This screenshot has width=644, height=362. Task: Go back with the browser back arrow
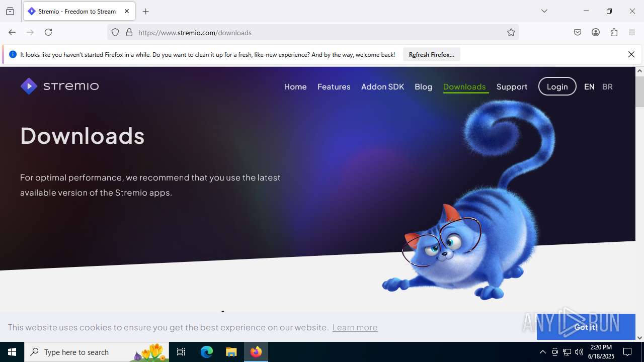coord(12,32)
